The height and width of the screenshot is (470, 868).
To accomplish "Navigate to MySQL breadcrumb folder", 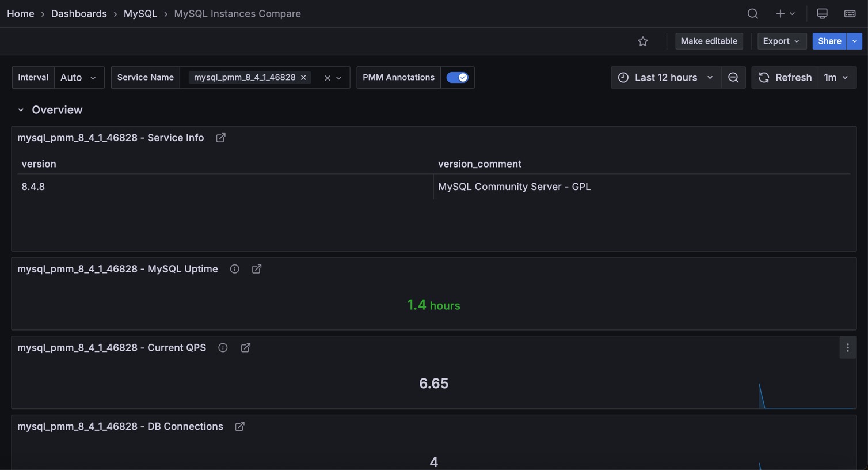I will point(140,13).
